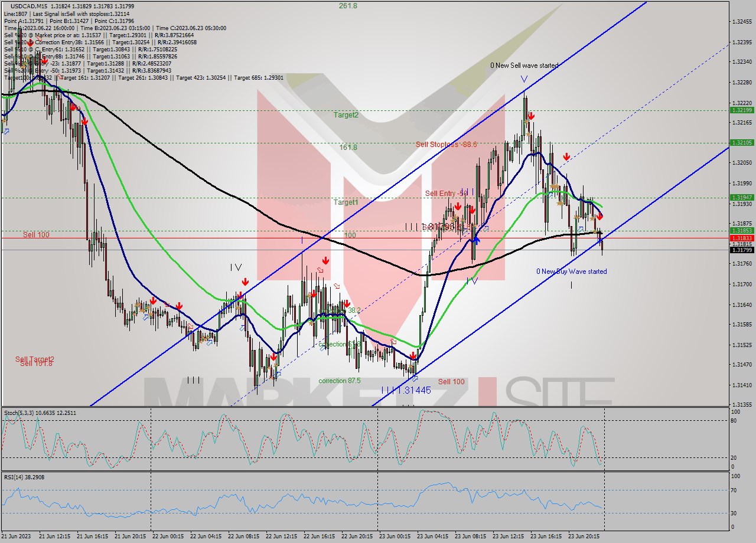Click the green 1.32105 price tag
The image size is (756, 543).
pyautogui.click(x=741, y=142)
